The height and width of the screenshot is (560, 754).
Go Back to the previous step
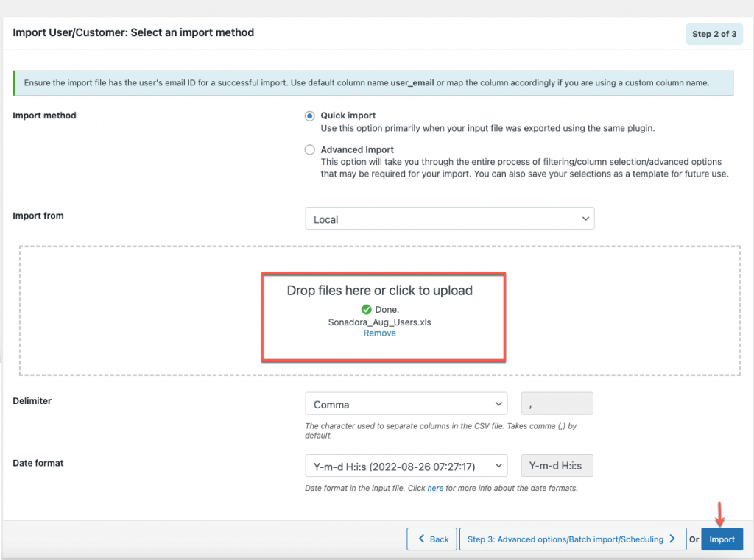pos(431,539)
